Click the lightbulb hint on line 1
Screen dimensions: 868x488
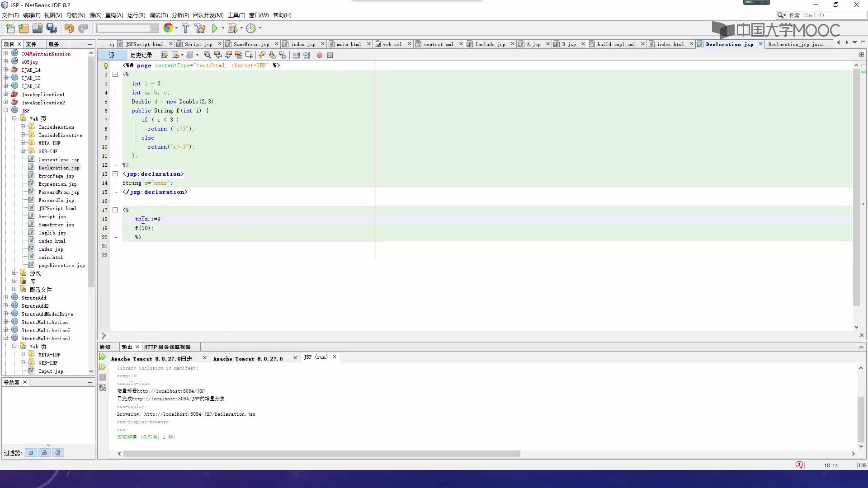tap(106, 66)
